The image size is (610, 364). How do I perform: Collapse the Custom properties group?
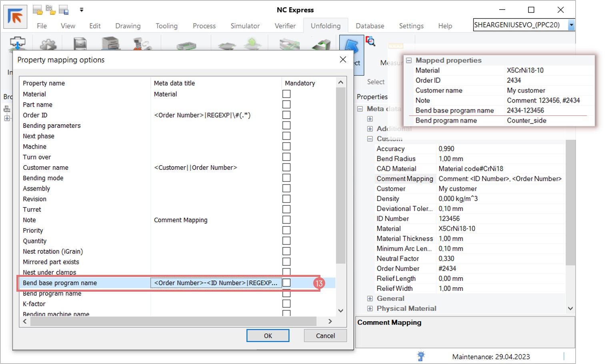point(370,139)
